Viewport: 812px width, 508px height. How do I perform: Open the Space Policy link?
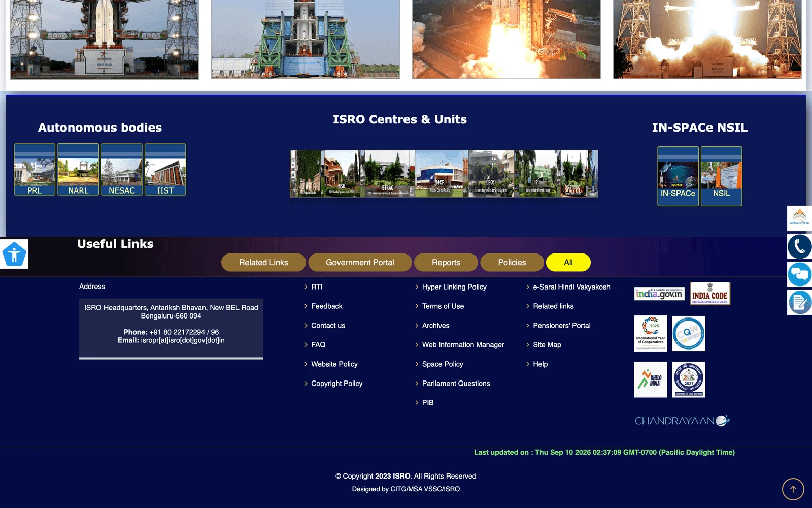tap(443, 364)
